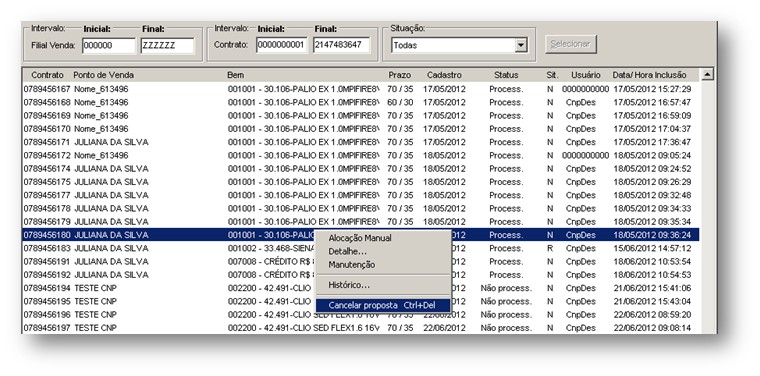This screenshot has width=760, height=376.
Task: Select contract row 0789456192
Action: (x=361, y=275)
